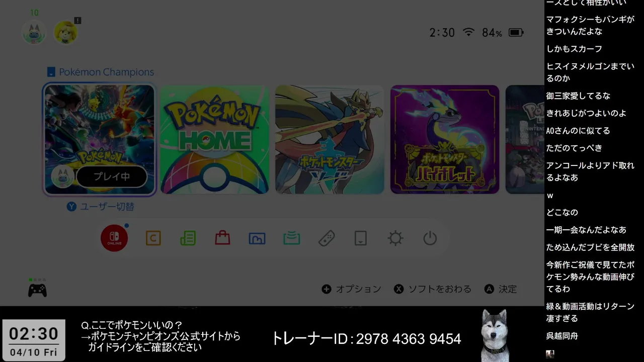The height and width of the screenshot is (362, 644).
Task: Open Nintendo Switch Online icon
Action: [x=114, y=238]
